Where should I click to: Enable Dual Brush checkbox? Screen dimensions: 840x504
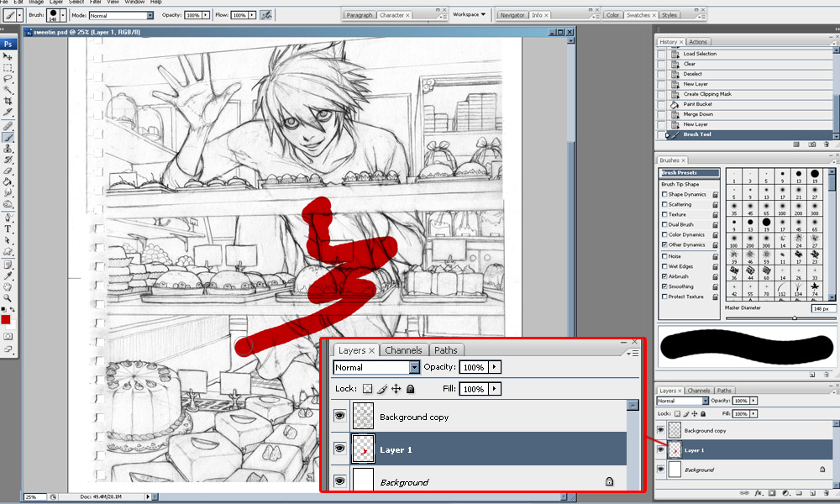click(x=664, y=224)
